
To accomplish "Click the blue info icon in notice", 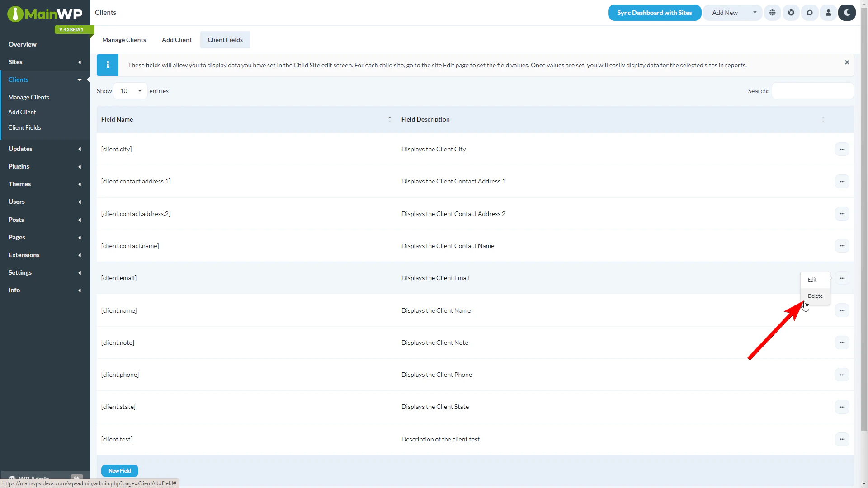I will 108,65.
